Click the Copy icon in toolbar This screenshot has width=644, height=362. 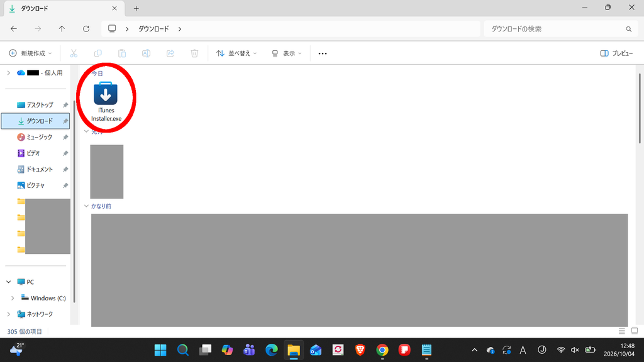point(97,53)
